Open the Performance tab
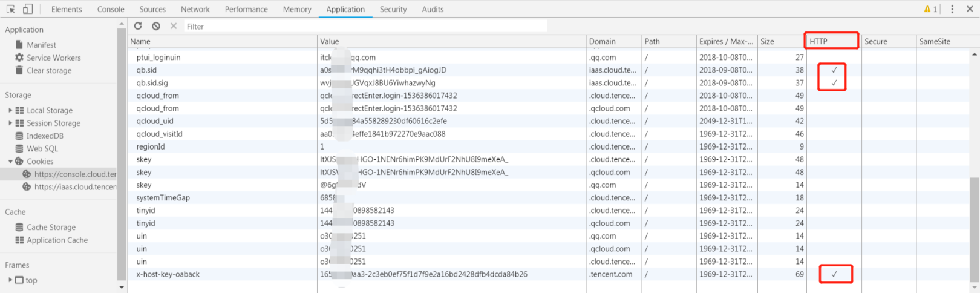980x293 pixels. coord(246,9)
